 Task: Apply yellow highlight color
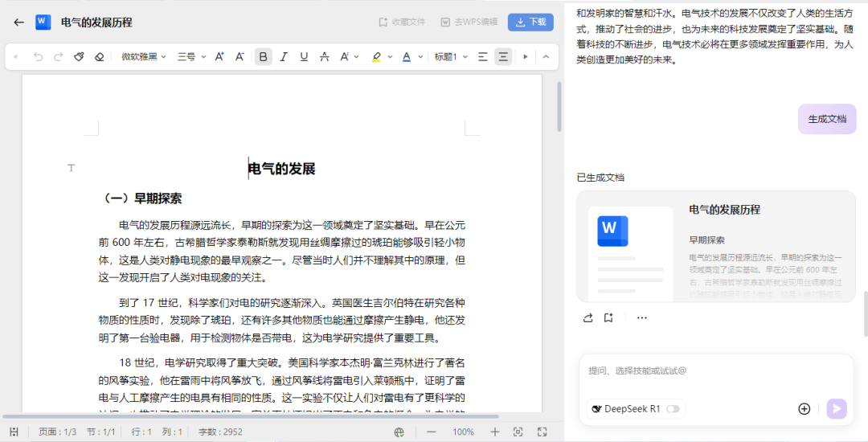click(376, 56)
